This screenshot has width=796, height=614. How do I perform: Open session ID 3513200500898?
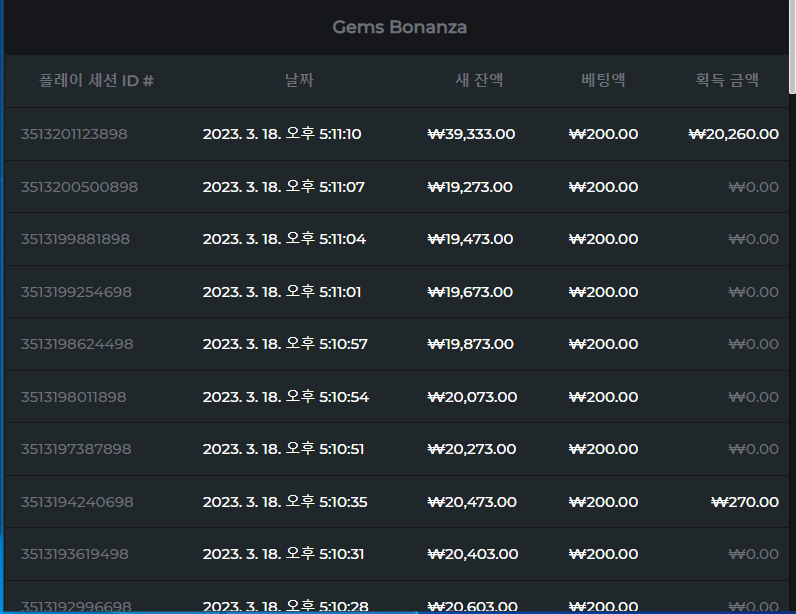79,187
